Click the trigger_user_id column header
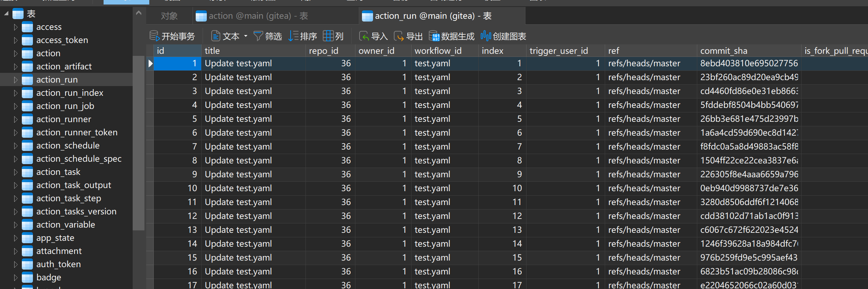The image size is (868, 289). pos(565,51)
